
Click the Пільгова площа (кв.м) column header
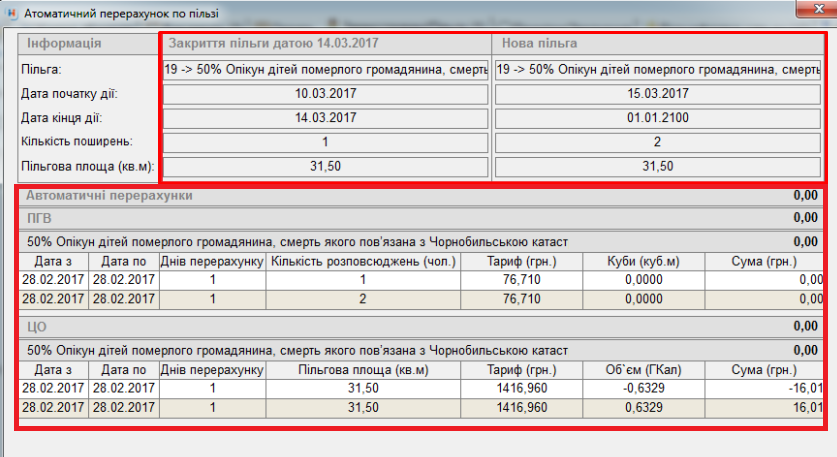tap(363, 370)
